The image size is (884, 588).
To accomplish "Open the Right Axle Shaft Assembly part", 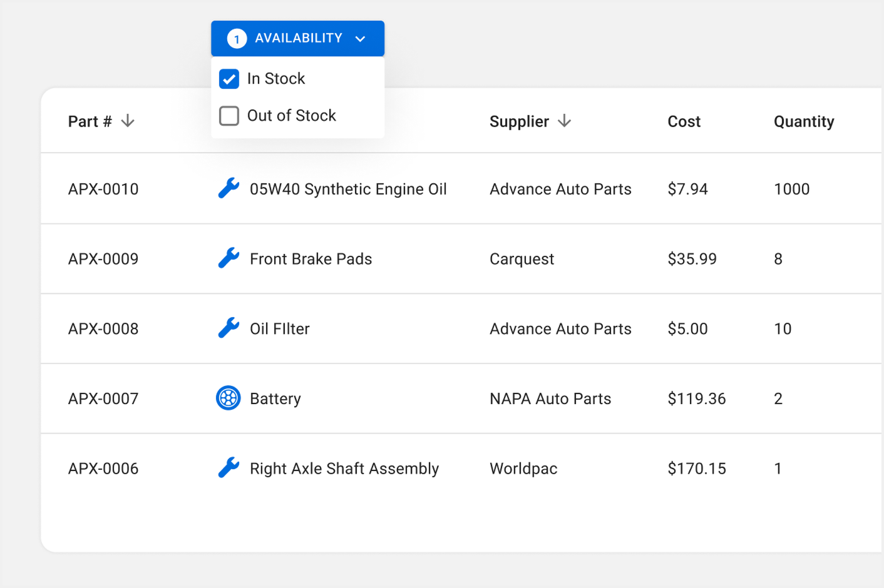I will pos(344,469).
